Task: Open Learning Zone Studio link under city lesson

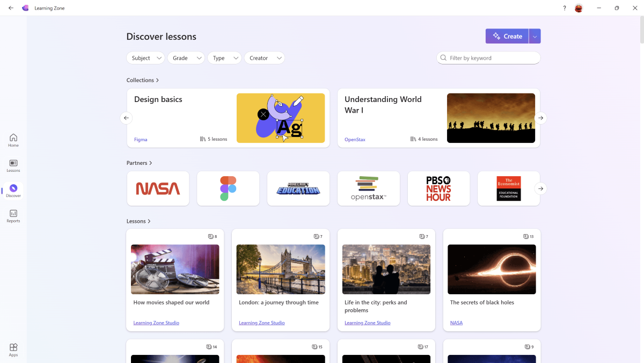Action: (x=368, y=323)
